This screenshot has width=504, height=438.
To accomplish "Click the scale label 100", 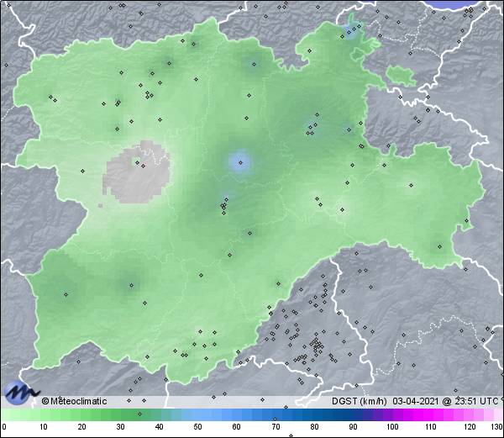I will click(x=392, y=427).
